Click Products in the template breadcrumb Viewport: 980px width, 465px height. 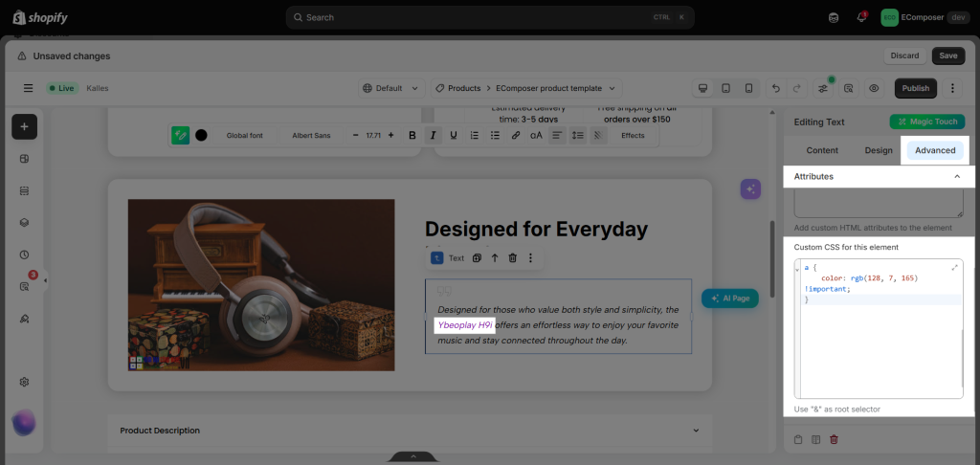point(464,88)
